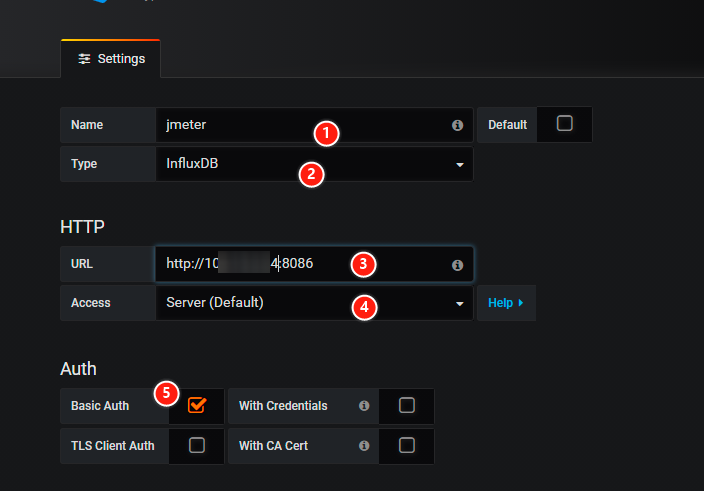Check the With CA Cert checkbox
The height and width of the screenshot is (491, 704).
[406, 445]
